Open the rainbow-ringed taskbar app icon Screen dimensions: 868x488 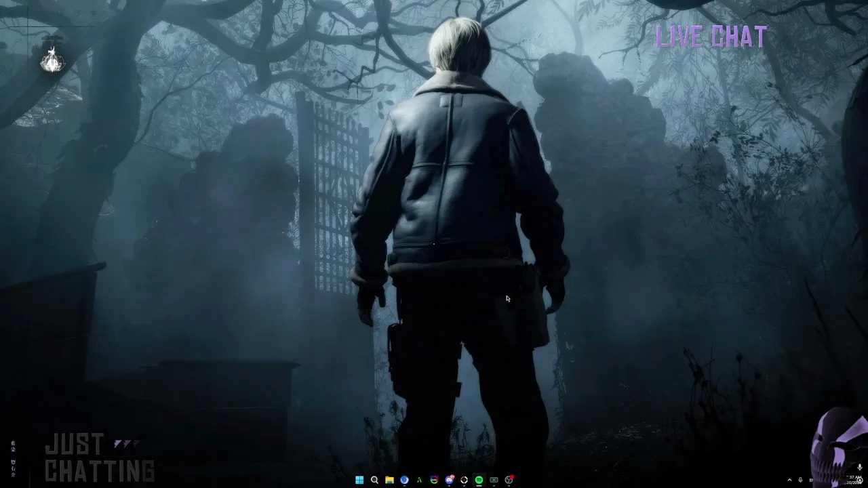(x=434, y=480)
